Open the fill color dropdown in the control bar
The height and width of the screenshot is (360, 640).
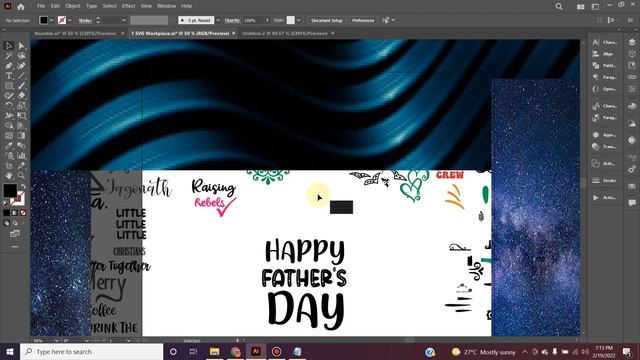51,20
